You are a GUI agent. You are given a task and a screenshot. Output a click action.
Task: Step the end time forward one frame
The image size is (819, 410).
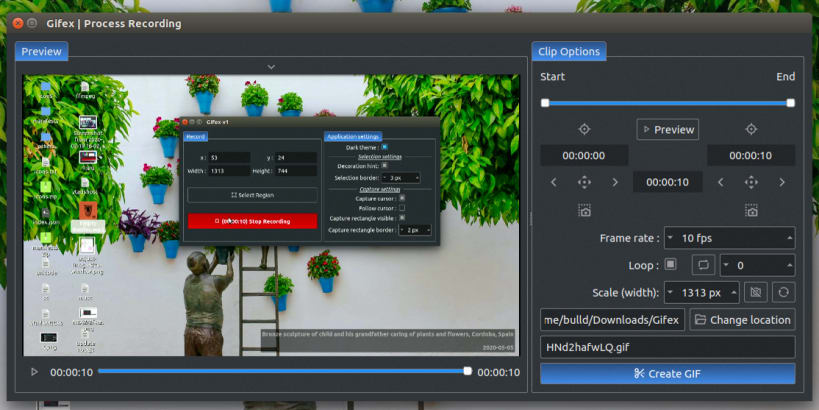pyautogui.click(x=782, y=182)
